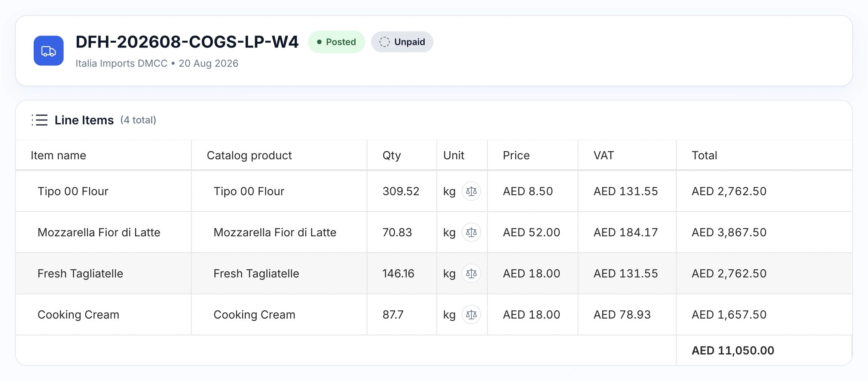The height and width of the screenshot is (381, 868).
Task: Click price AED 52.00
Action: [x=532, y=233]
